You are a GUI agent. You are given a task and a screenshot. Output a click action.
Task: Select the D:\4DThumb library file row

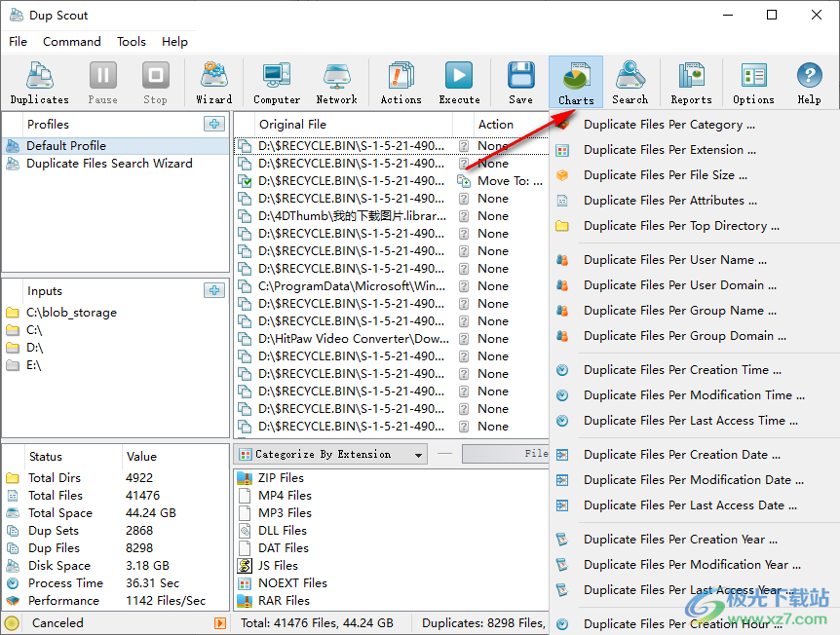pos(392,216)
